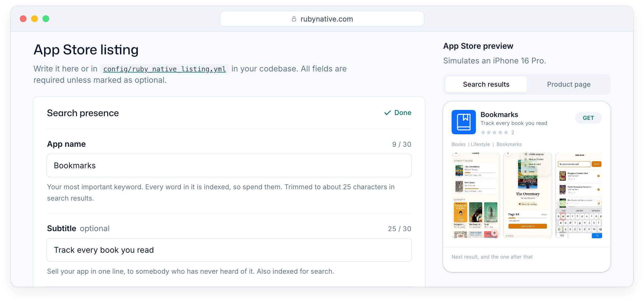Click the Subtitle optional field label

point(78,228)
